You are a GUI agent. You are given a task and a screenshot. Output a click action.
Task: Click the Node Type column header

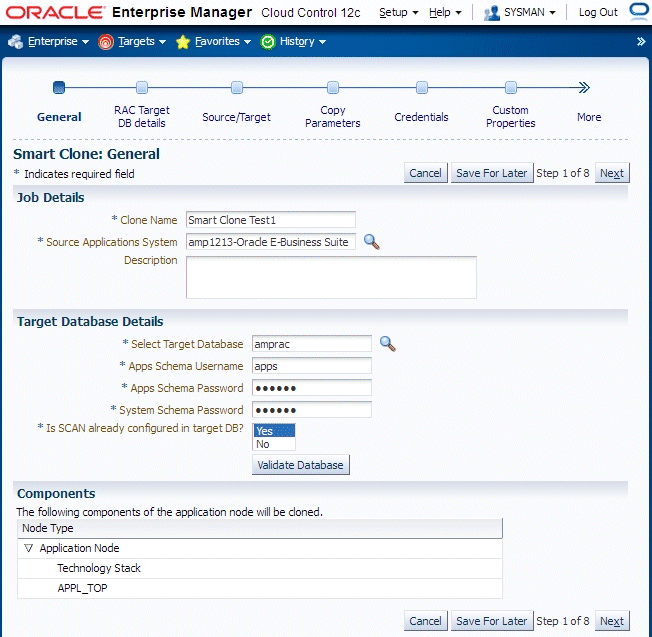259,528
